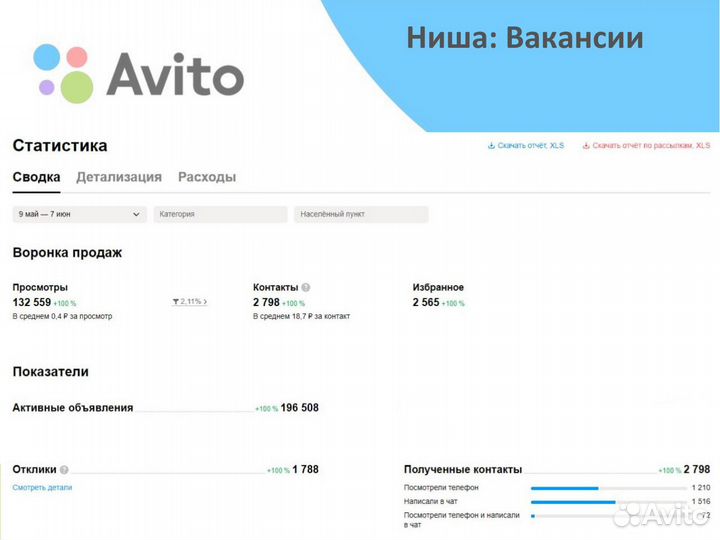Image resolution: width=720 pixels, height=540 pixels.
Task: Click the 'Посмотрели телефон' progress bar
Action: click(x=610, y=488)
